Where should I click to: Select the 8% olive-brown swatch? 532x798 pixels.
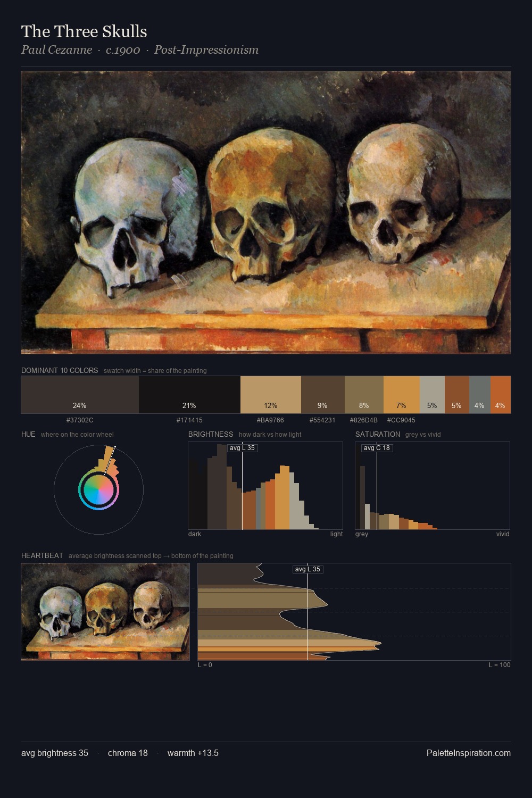(364, 395)
